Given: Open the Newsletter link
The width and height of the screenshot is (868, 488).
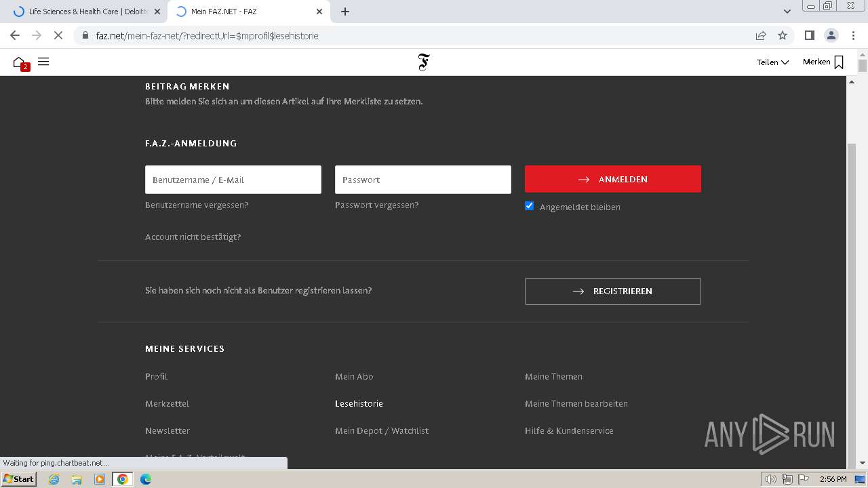Looking at the screenshot, I should point(167,431).
